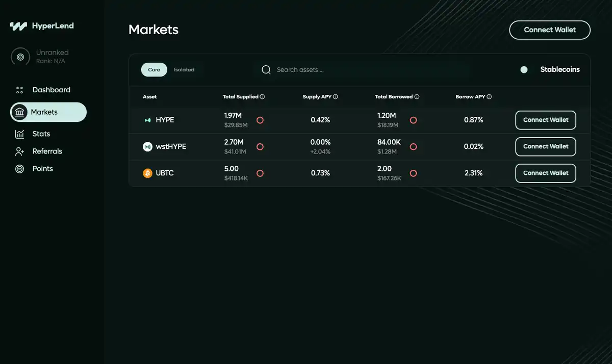Click the info icon beside Total Supplied
The width and height of the screenshot is (612, 364).
(x=262, y=96)
